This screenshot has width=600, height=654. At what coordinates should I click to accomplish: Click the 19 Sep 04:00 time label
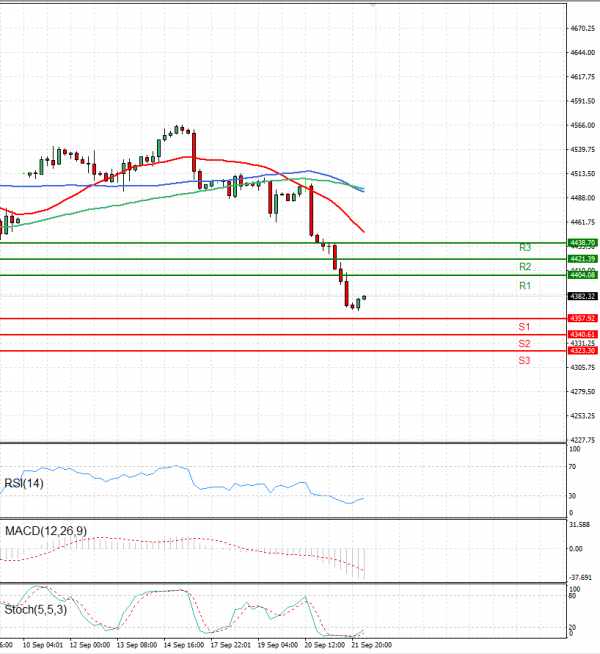[278, 645]
